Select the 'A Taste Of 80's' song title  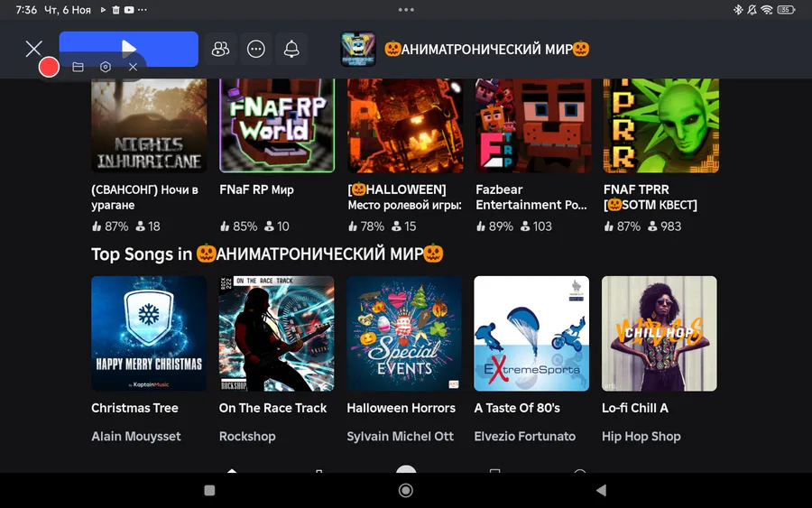[517, 408]
